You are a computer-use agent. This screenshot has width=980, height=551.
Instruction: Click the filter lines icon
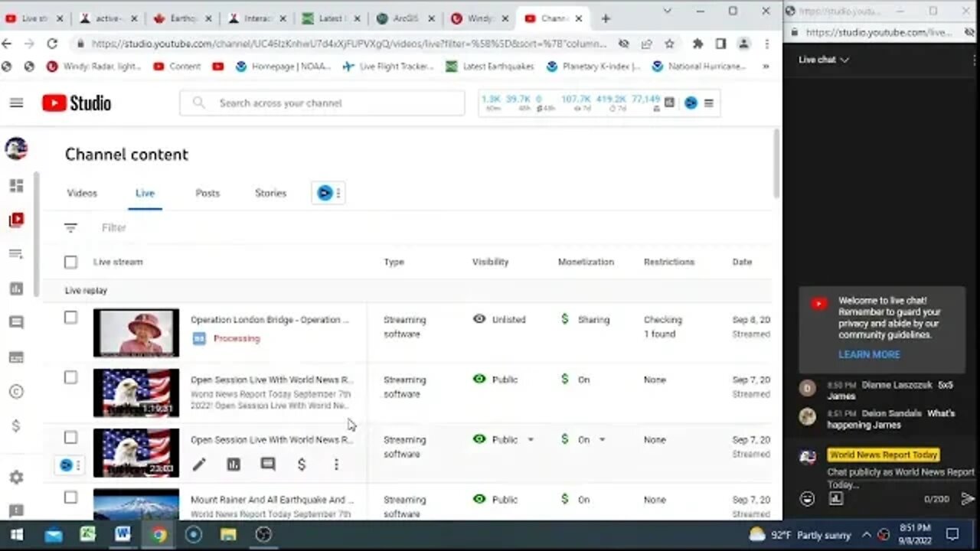[70, 227]
